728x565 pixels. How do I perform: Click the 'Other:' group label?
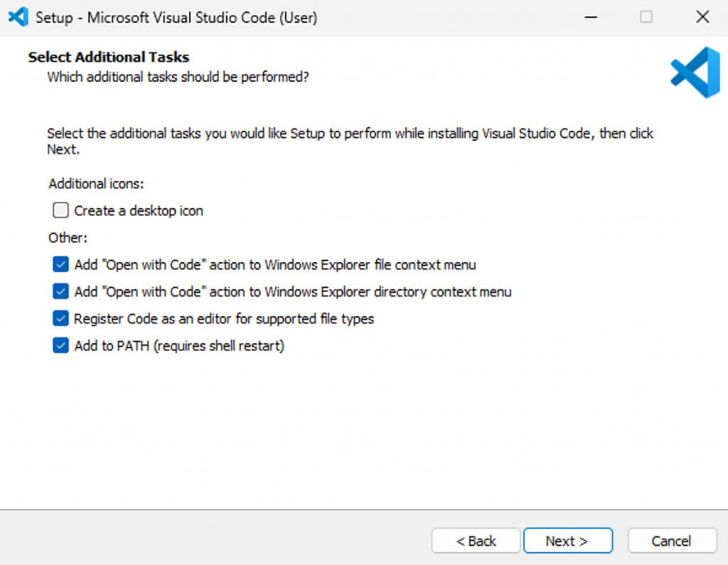pos(68,238)
